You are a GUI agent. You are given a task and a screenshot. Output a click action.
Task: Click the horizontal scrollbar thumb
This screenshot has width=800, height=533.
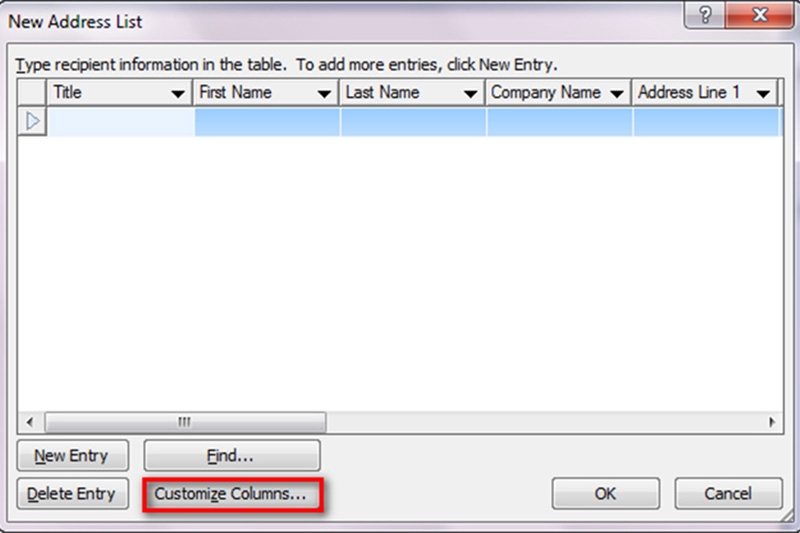pos(185,421)
